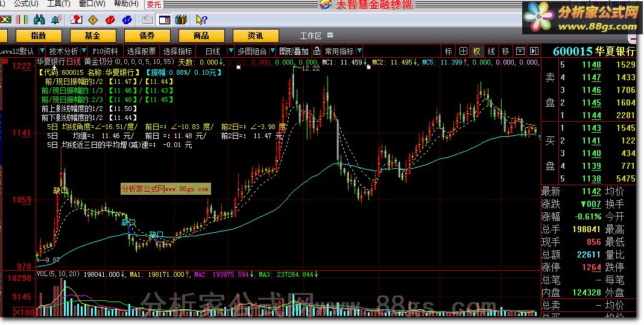The image size is (644, 325).
Task: Click the window frame icon beside 移
Action: tap(520, 51)
